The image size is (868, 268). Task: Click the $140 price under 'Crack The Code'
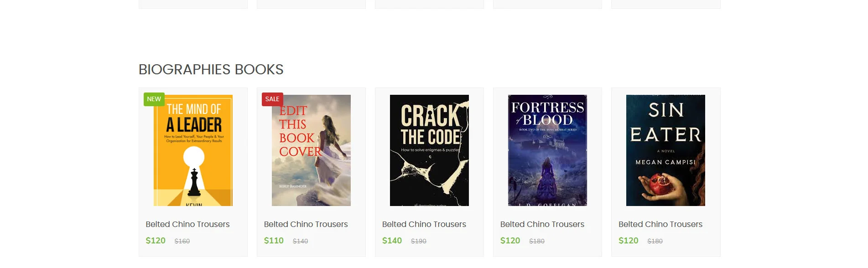tap(392, 240)
